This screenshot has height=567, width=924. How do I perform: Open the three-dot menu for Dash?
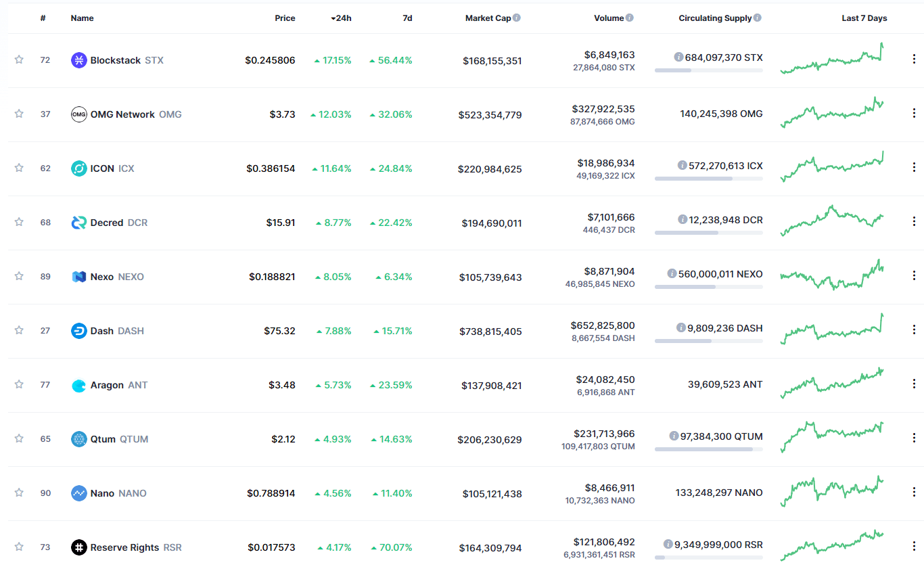914,330
